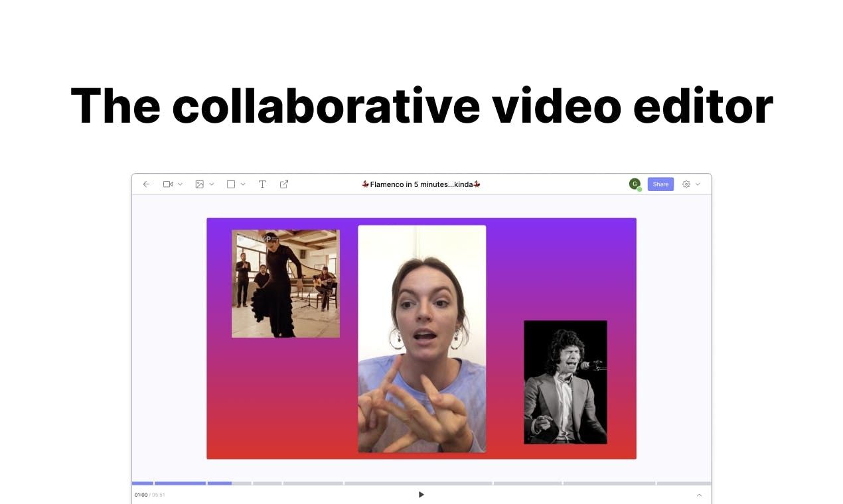843x504 pixels.
Task: Select the Text tool icon
Action: point(262,184)
